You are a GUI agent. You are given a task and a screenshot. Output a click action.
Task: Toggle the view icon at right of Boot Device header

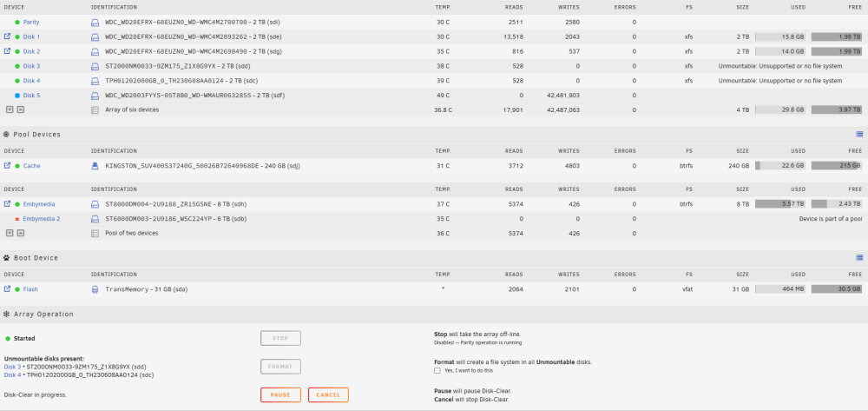click(859, 257)
